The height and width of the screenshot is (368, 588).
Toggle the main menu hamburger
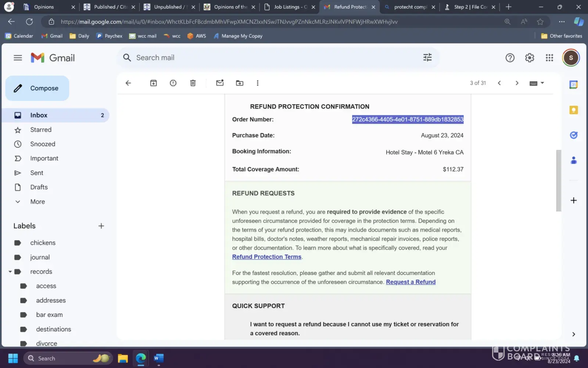click(18, 58)
